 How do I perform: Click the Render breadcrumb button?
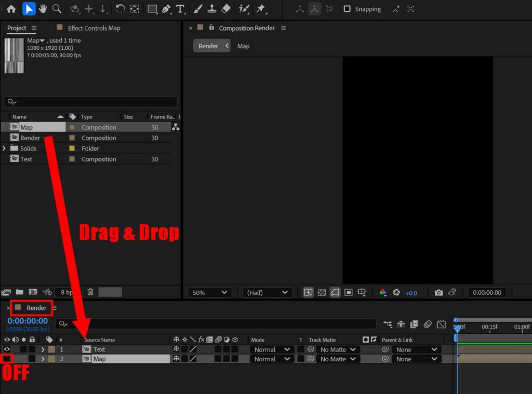point(212,46)
